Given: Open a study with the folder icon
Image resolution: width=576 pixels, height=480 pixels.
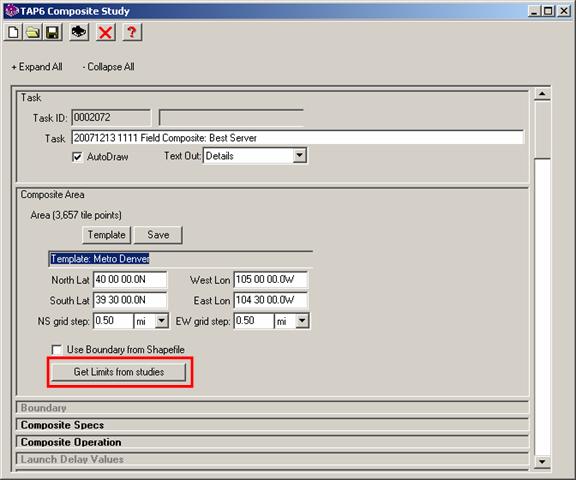Looking at the screenshot, I should tap(33, 32).
